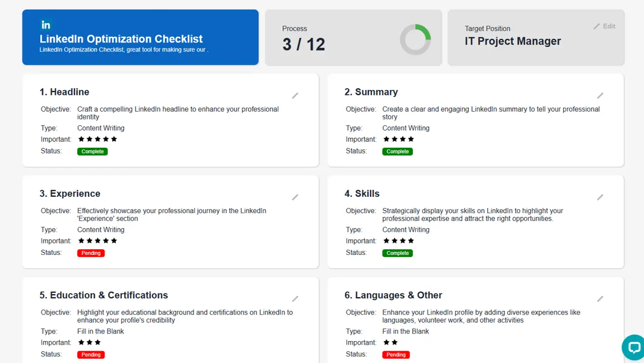Viewport: 644px width, 363px height.
Task: Edit Languages & Other with pencil icon
Action: coord(600,299)
